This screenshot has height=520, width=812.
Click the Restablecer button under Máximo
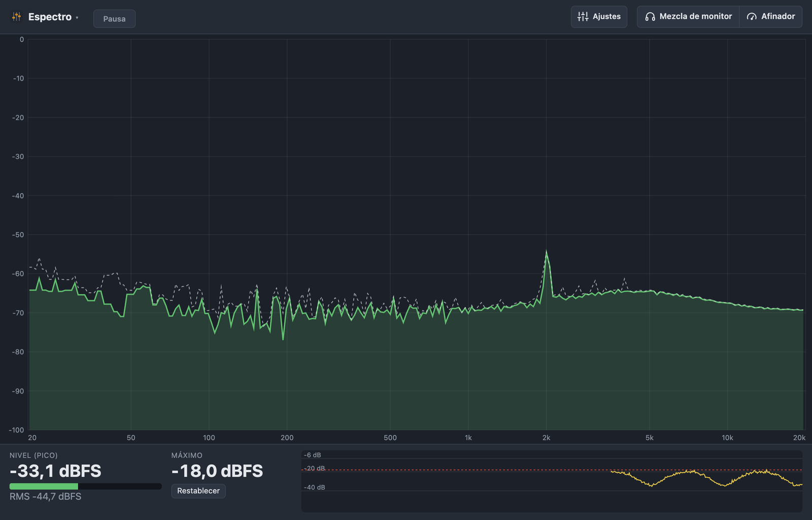click(x=198, y=491)
